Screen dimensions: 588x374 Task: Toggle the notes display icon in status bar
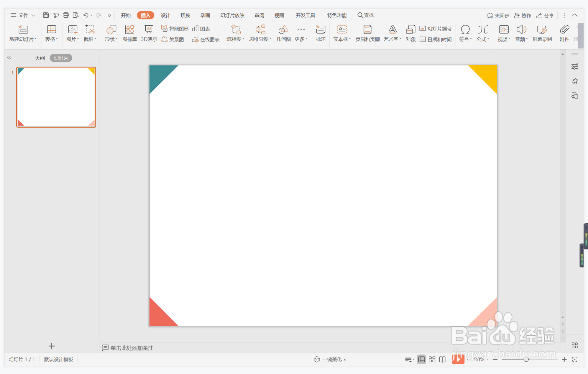coord(409,359)
